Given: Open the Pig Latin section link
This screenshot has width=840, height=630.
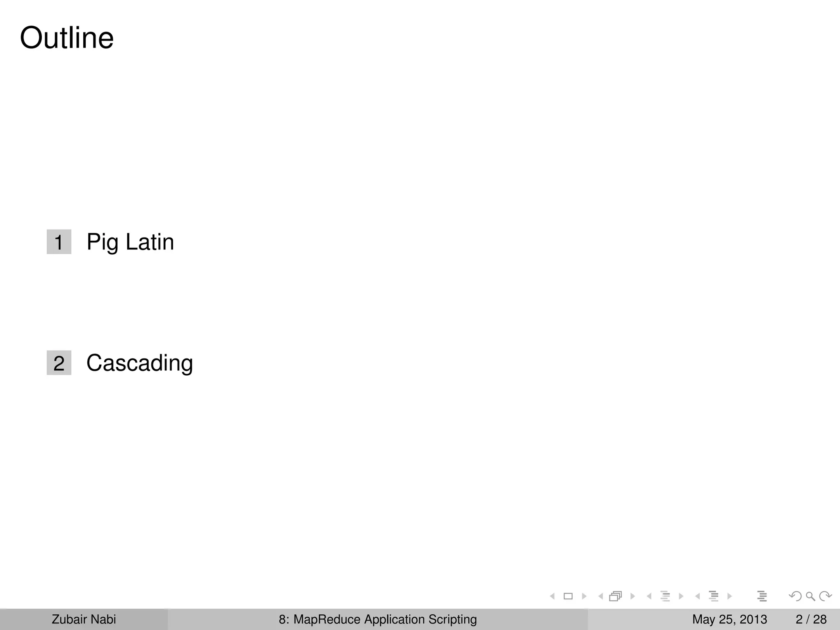Looking at the screenshot, I should [130, 242].
